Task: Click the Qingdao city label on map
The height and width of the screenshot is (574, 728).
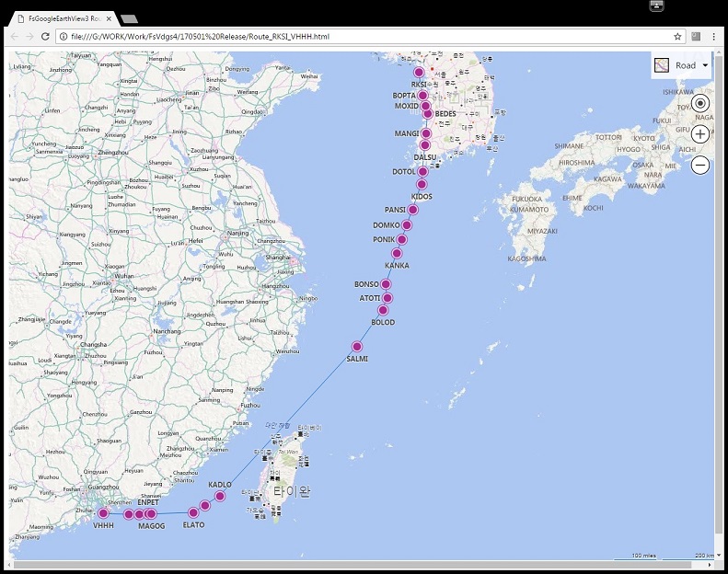Action: (x=251, y=112)
